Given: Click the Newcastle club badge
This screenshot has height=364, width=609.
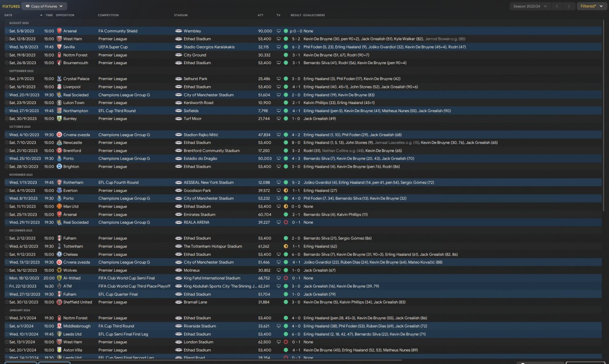Looking at the screenshot, I should pyautogui.click(x=59, y=143).
